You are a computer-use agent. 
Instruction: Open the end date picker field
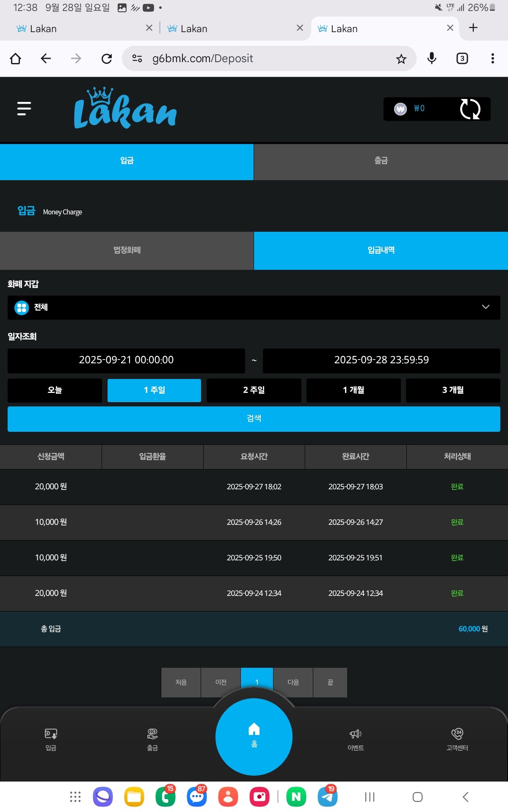381,360
